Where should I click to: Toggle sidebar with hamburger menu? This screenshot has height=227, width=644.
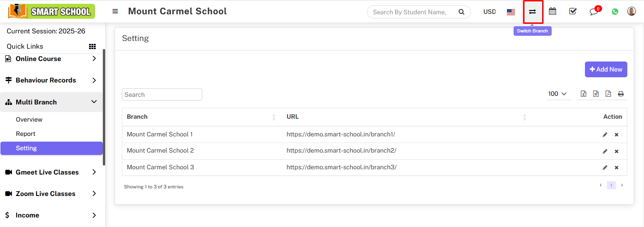click(115, 11)
